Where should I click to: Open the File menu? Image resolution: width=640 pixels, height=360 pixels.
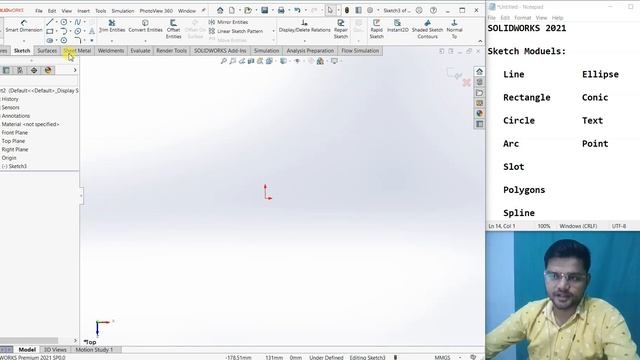[x=39, y=11]
